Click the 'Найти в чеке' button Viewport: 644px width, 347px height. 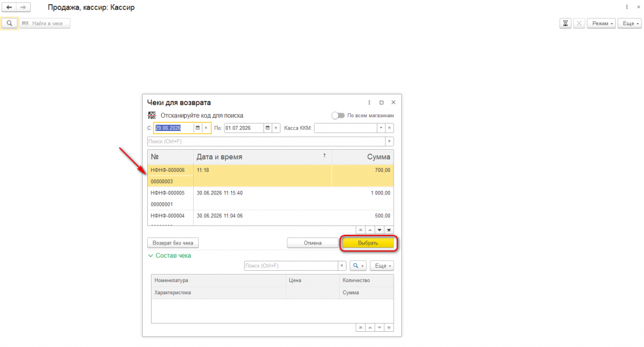pyautogui.click(x=45, y=23)
